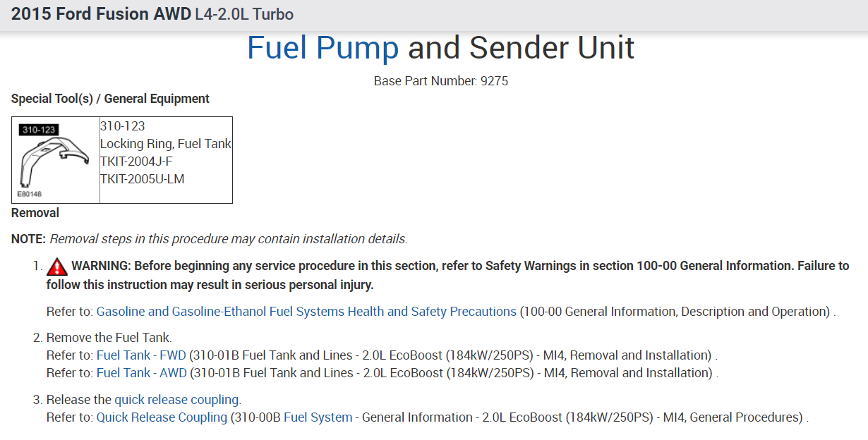Click the 2015 Ford Fusion AWD vehicle header
Viewport: 868px width, 440px height.
click(101, 14)
